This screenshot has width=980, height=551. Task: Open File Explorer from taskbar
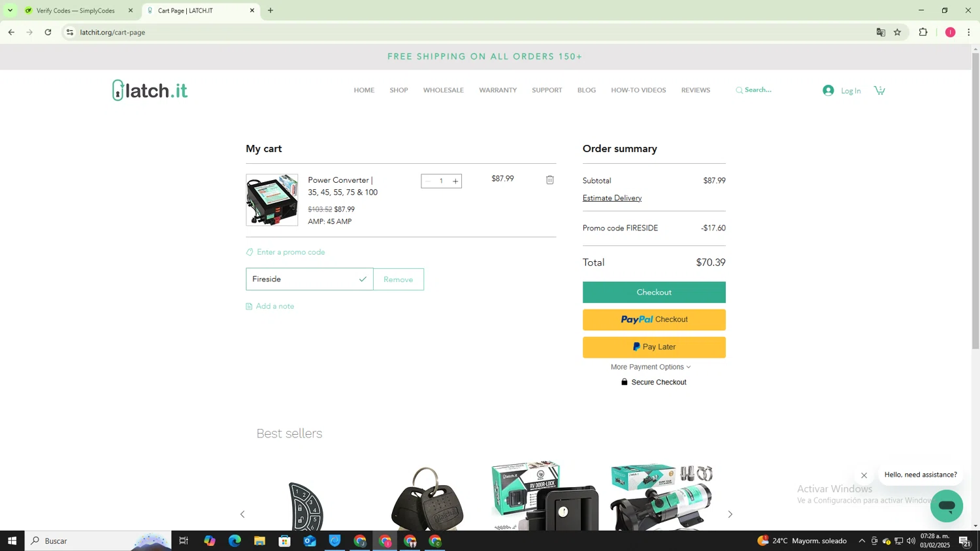(259, 541)
